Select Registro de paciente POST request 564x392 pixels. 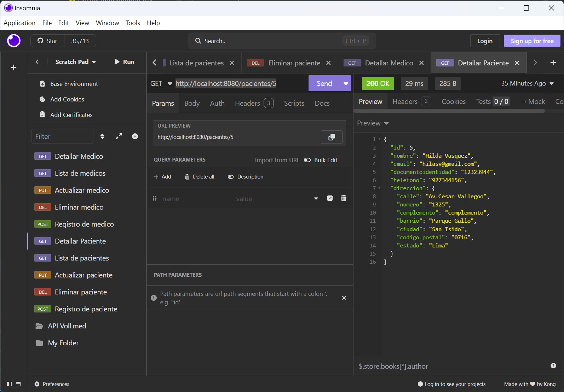(x=87, y=309)
